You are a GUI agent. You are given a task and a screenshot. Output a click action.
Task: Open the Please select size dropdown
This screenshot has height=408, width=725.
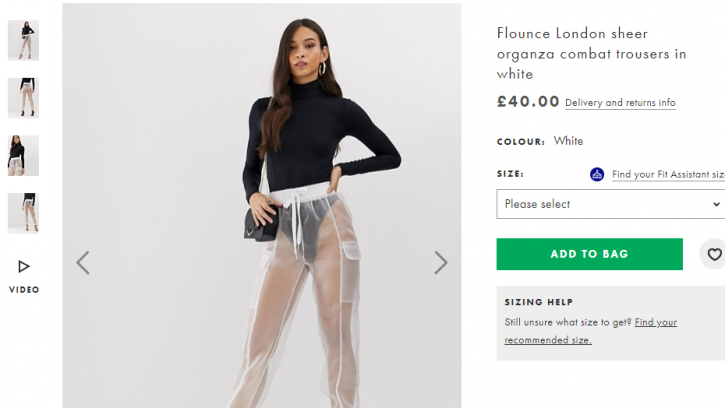(610, 204)
